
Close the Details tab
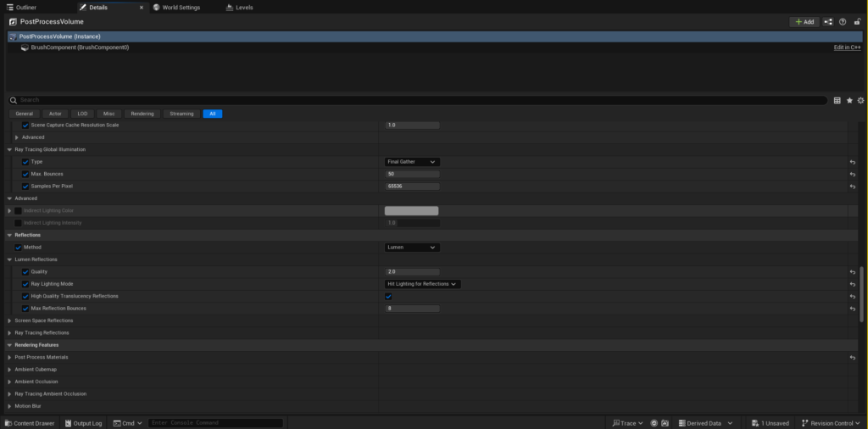142,7
